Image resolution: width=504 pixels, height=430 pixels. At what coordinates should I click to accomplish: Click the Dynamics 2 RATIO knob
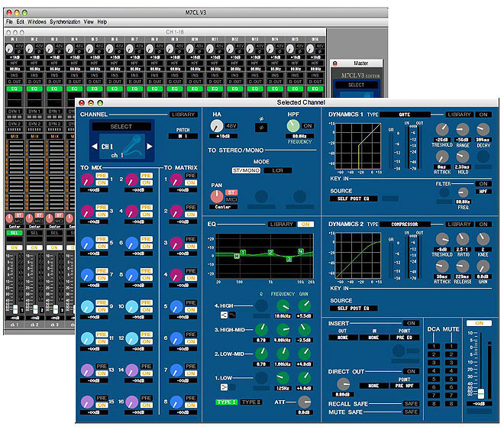(463, 239)
